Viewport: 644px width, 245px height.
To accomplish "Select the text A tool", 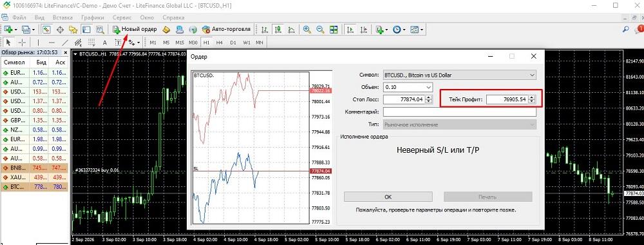I will 105,43.
